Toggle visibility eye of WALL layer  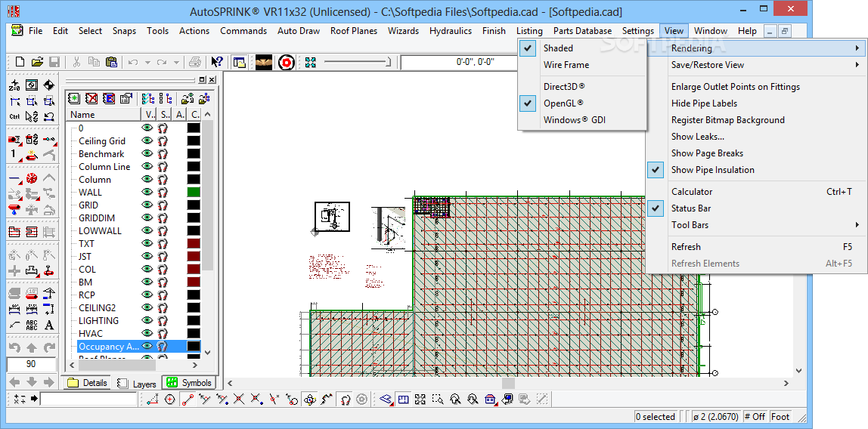[x=147, y=193]
